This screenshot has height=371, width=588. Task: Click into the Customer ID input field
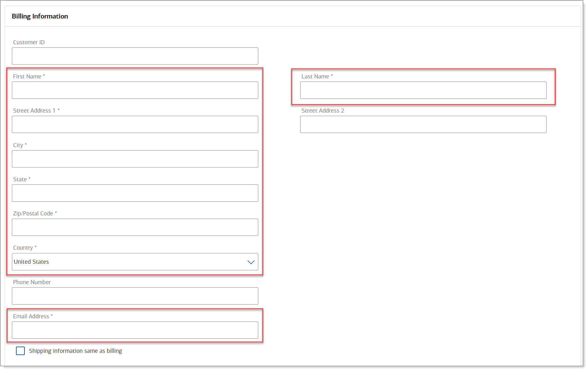[135, 56]
